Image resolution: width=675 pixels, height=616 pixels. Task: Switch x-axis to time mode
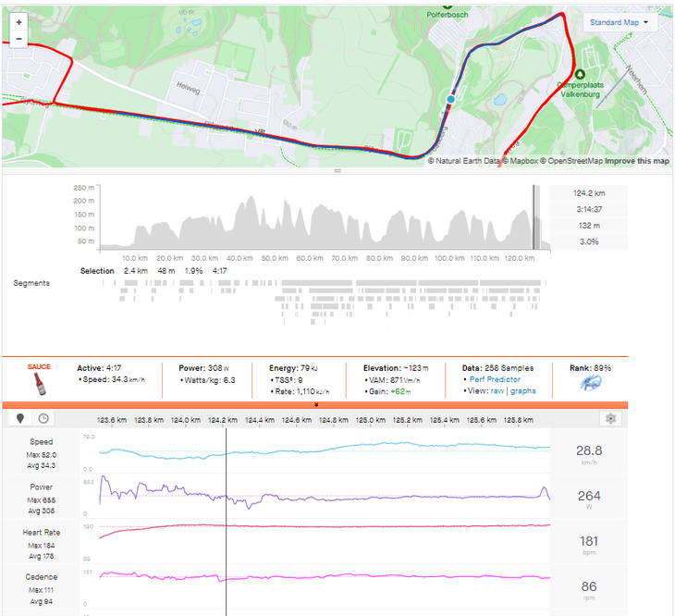tap(43, 418)
